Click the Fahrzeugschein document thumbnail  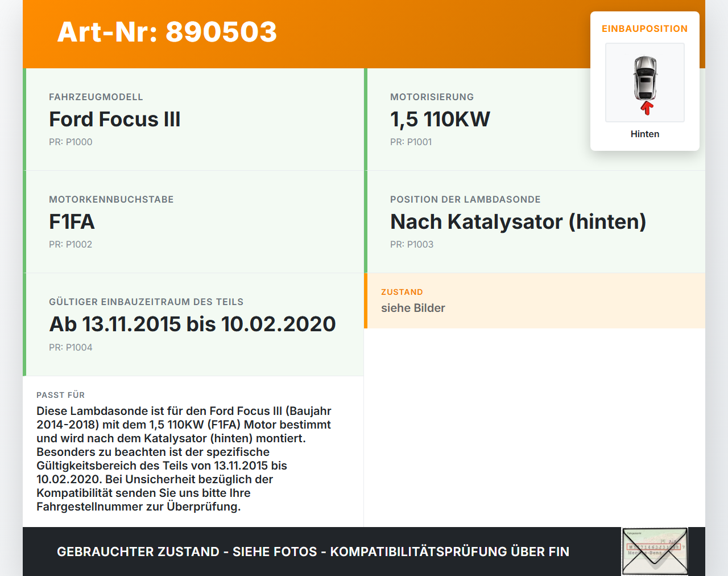coord(654,551)
